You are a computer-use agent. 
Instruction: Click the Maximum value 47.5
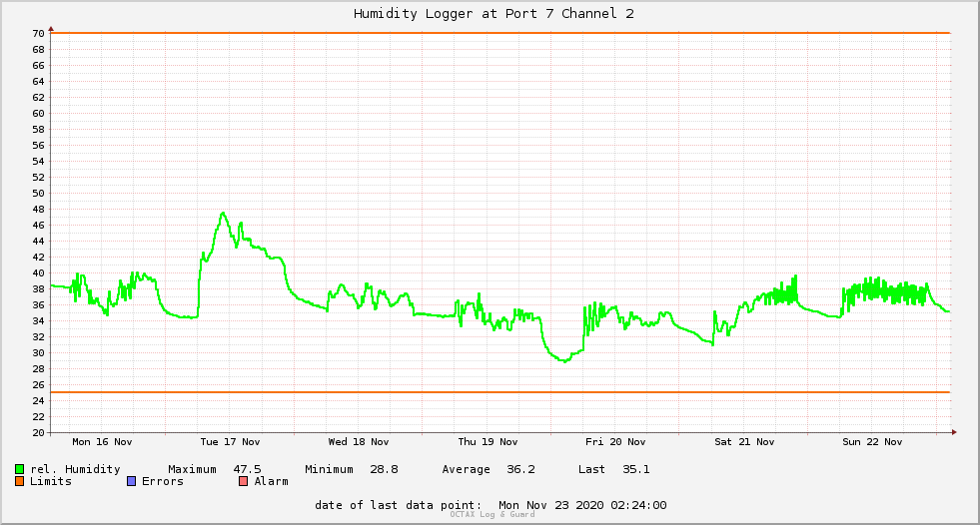point(247,469)
